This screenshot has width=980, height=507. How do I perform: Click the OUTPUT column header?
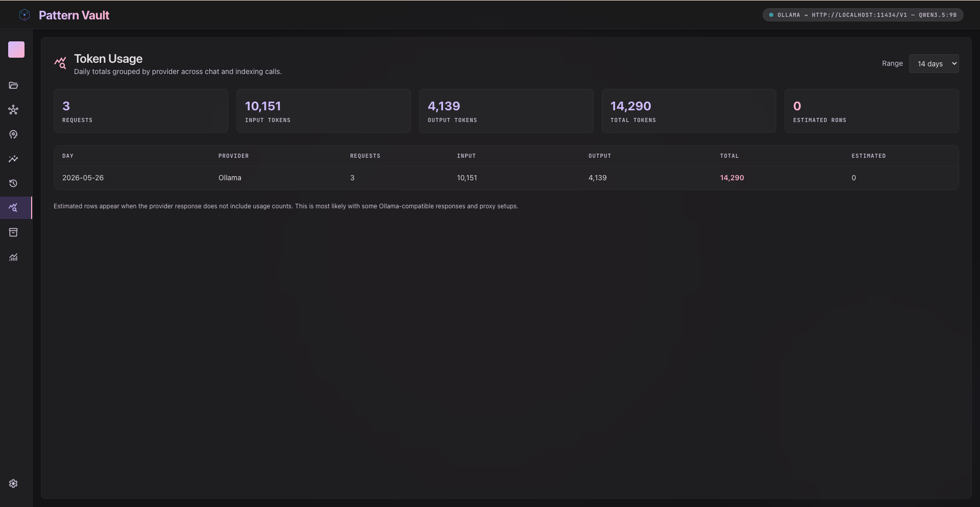pos(600,156)
